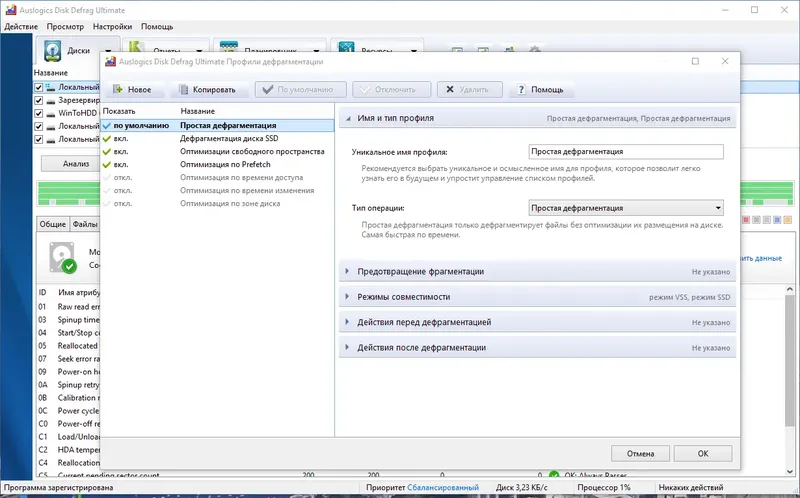Confirm the dialog with OK
This screenshot has width=800, height=498.
[703, 454]
